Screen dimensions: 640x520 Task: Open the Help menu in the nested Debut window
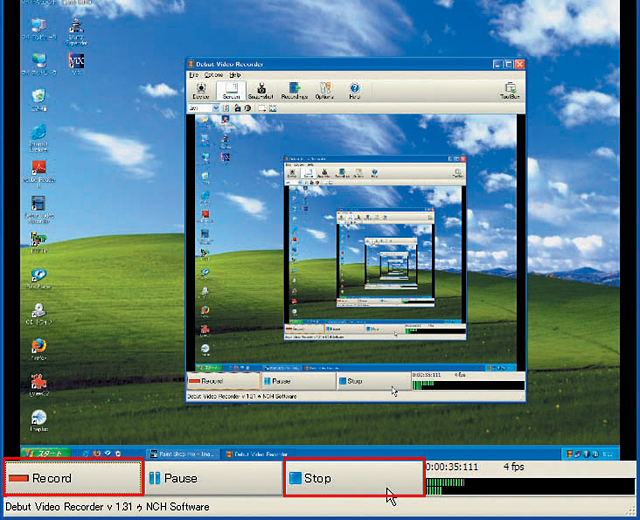click(x=235, y=75)
